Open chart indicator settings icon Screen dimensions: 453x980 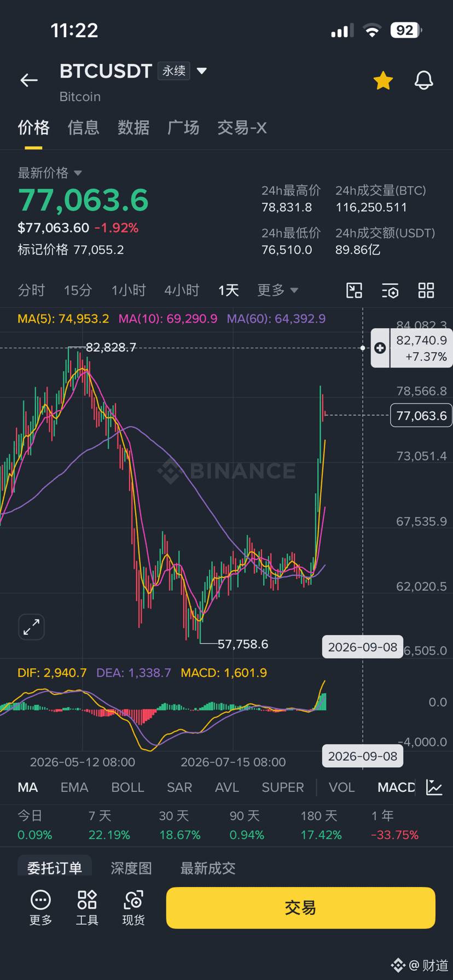(x=390, y=290)
